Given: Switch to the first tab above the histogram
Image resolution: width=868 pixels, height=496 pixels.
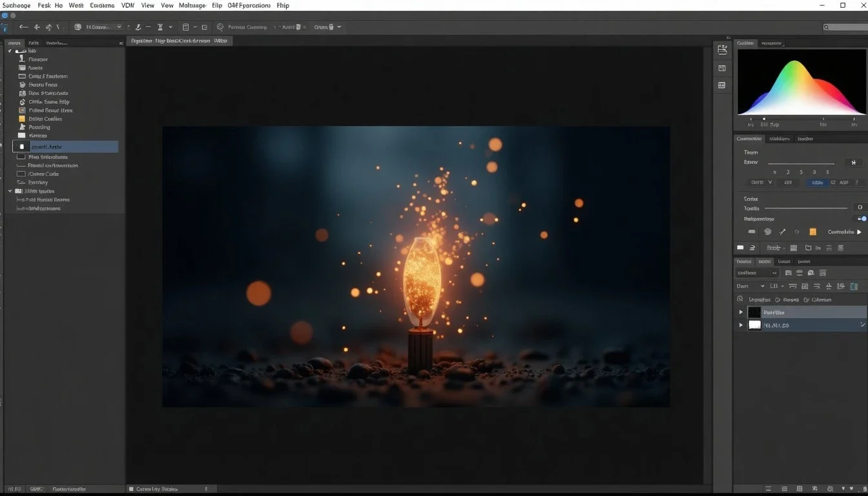Looking at the screenshot, I should tap(746, 43).
